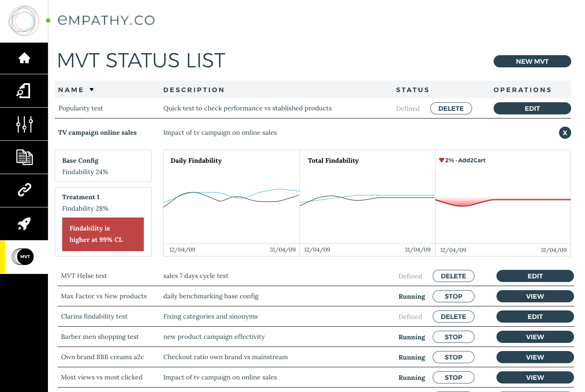Select the MVT sidebar icon

(23, 257)
